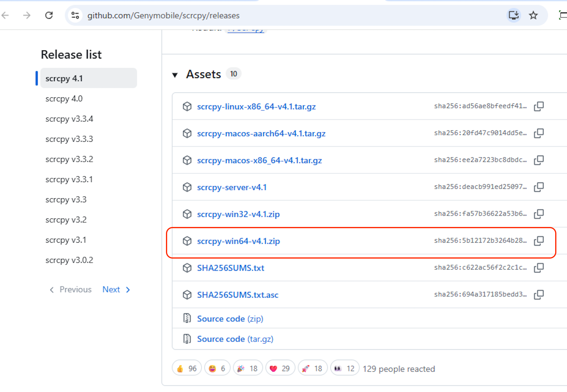The width and height of the screenshot is (567, 392).
Task: Download Source code (tar.gz)
Action: tap(235, 339)
